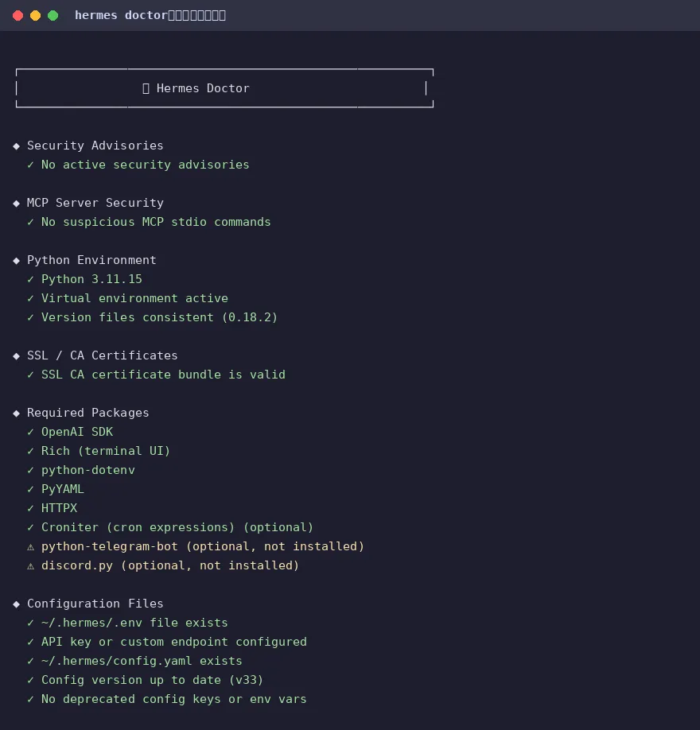Viewport: 700px width, 730px height.
Task: Click 'discord.py (optional, not installed)' line
Action: pos(170,565)
